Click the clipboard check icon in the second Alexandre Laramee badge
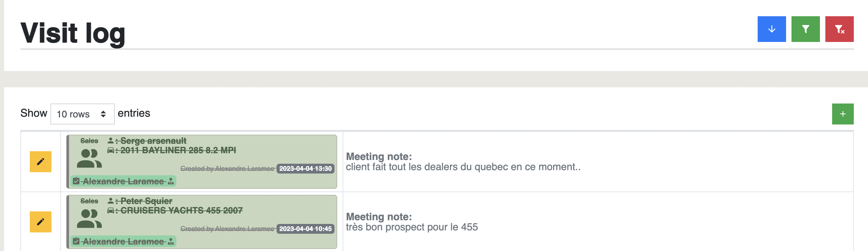 pyautogui.click(x=76, y=241)
